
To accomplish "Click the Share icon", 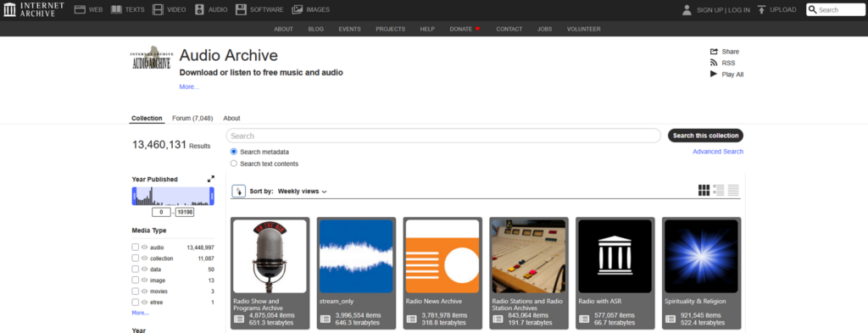I will pos(714,52).
